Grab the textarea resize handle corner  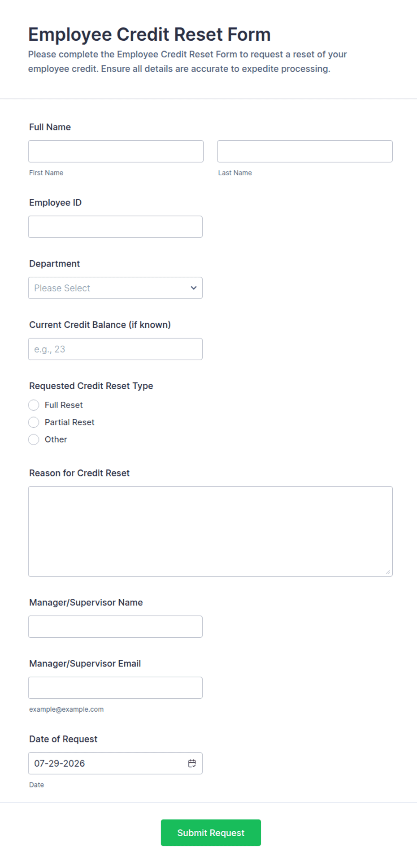pos(388,572)
